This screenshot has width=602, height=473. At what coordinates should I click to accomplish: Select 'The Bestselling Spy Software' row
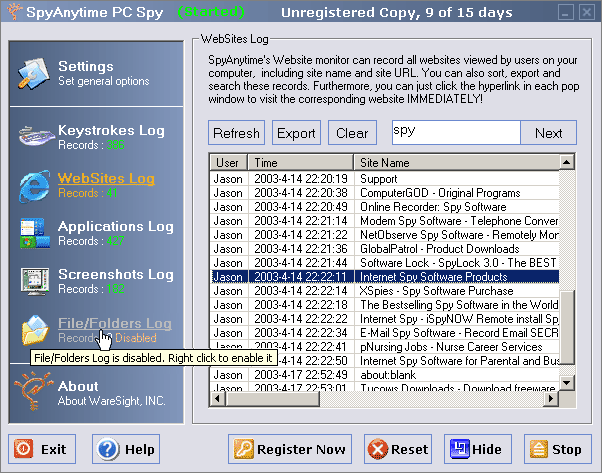[x=384, y=304]
